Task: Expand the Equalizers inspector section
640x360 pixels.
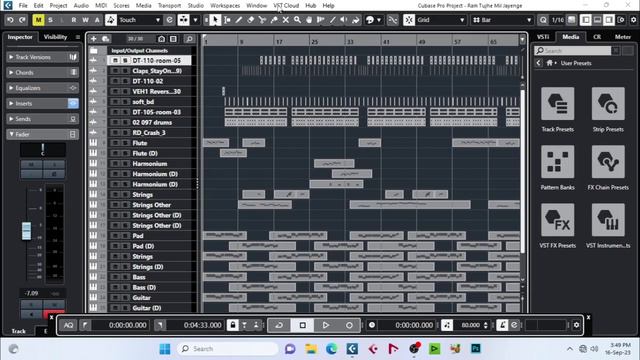Action: (42, 88)
